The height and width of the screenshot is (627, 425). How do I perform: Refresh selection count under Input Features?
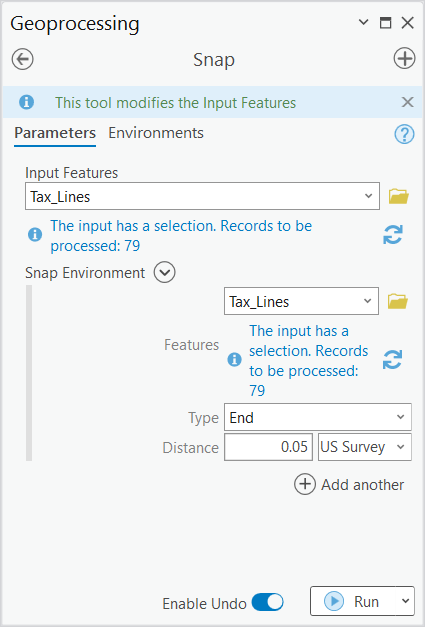[x=393, y=235]
